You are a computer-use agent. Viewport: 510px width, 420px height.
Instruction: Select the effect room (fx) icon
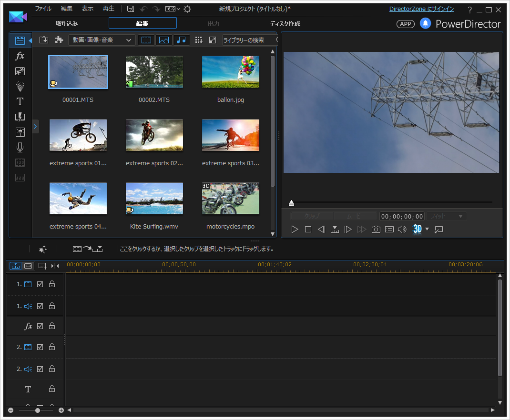20,56
